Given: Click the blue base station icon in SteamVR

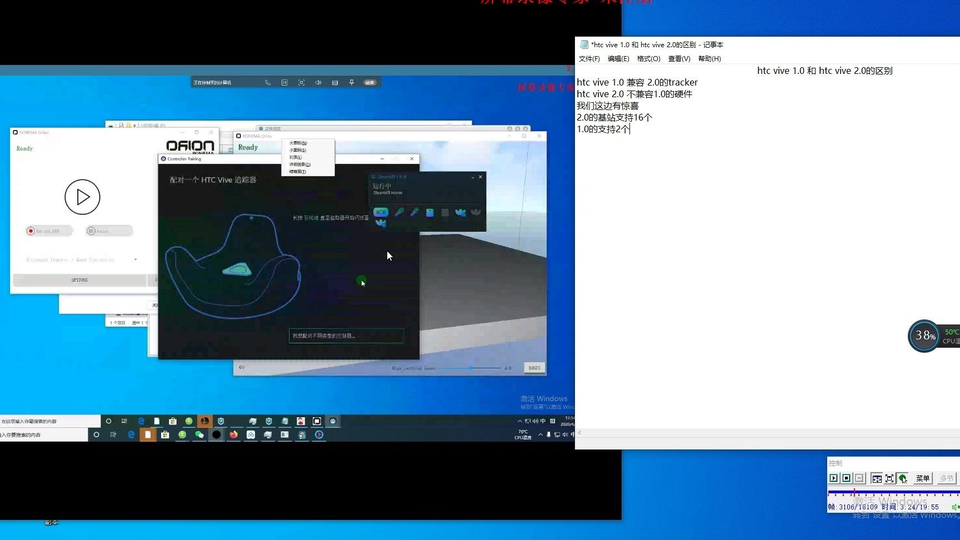Looking at the screenshot, I should (x=430, y=212).
